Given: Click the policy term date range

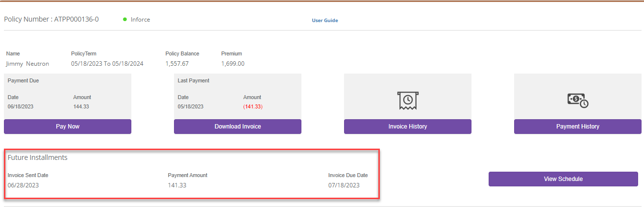Looking at the screenshot, I should [x=107, y=64].
